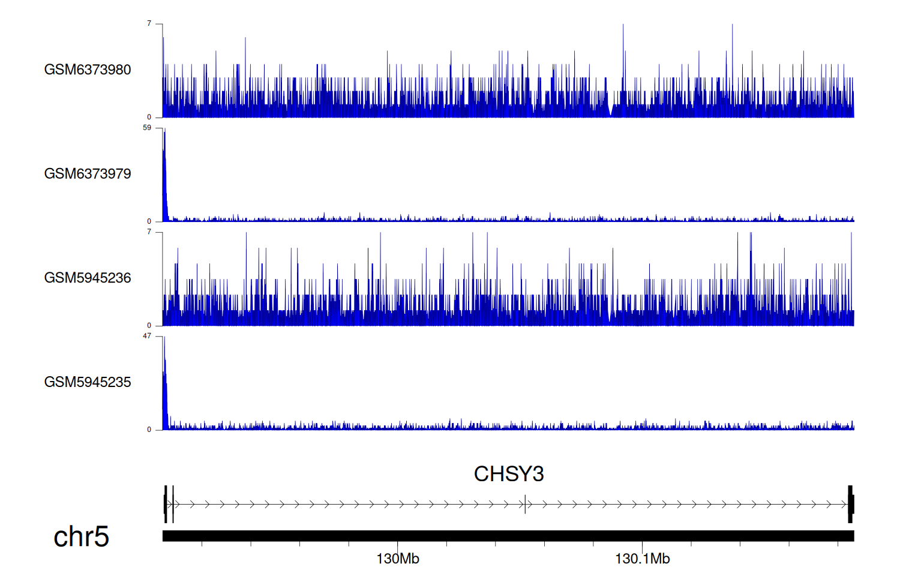Click the 130Mb axis tick label
This screenshot has width=900, height=588.
click(x=397, y=559)
